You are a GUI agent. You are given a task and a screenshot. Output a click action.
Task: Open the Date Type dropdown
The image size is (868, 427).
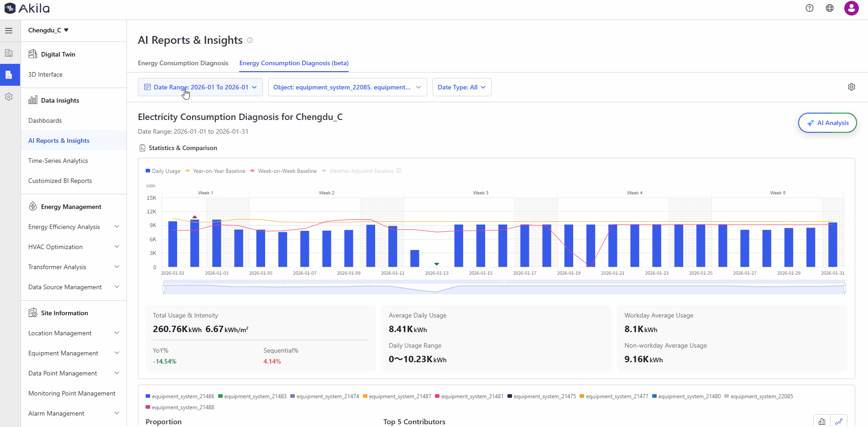coord(461,87)
